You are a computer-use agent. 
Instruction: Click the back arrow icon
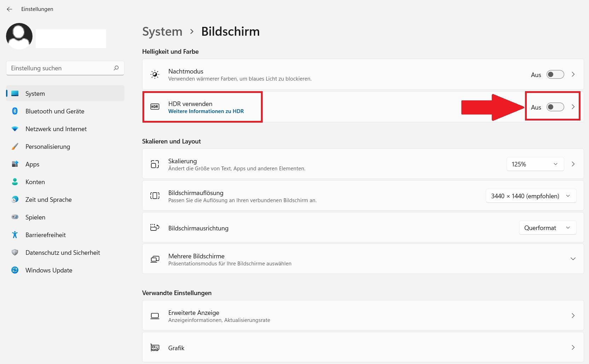pos(10,9)
